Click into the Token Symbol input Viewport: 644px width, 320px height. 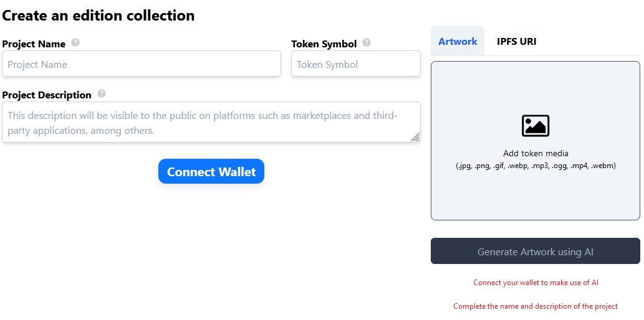coord(355,64)
